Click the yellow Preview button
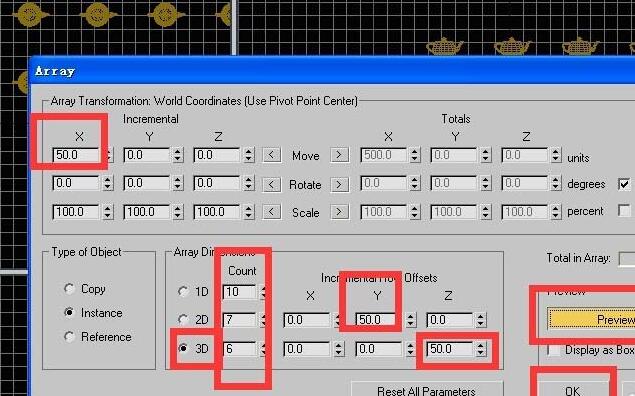This screenshot has height=396, width=635. coord(591,319)
